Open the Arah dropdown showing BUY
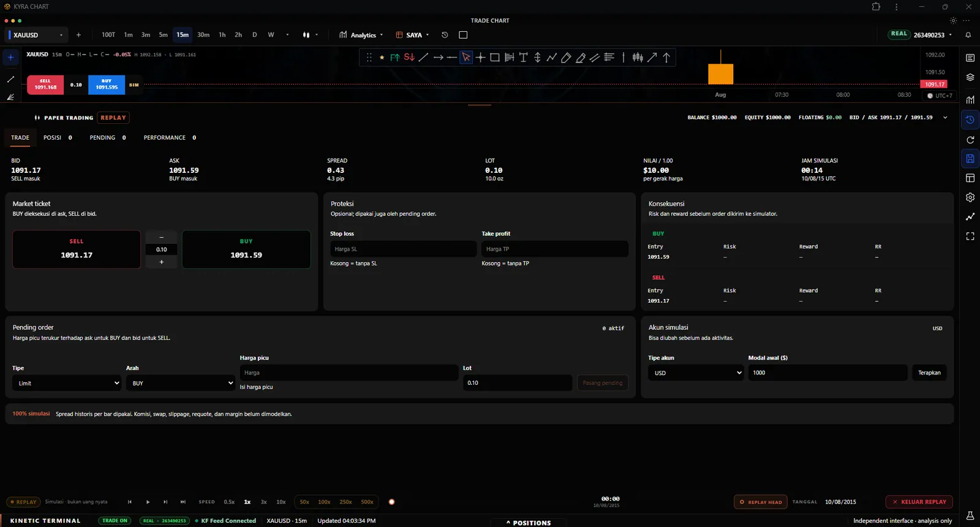This screenshot has height=527, width=980. point(180,383)
